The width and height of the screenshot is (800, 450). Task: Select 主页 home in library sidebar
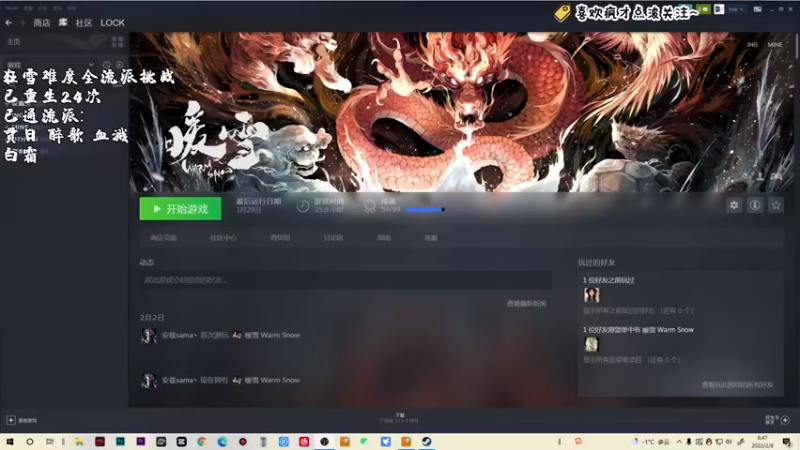[14, 42]
